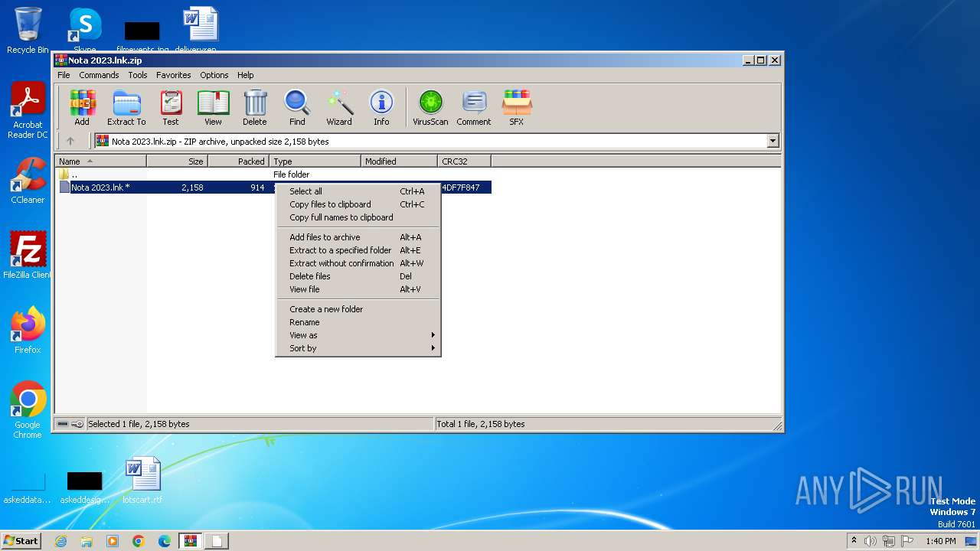Open the Tools menu
Image resolution: width=980 pixels, height=551 pixels.
click(x=138, y=75)
